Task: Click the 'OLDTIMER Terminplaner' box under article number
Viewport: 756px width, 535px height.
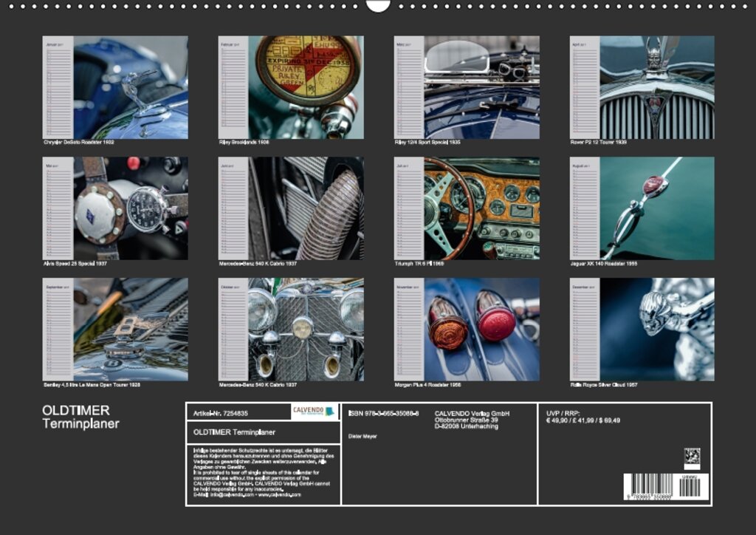Action: [264, 432]
